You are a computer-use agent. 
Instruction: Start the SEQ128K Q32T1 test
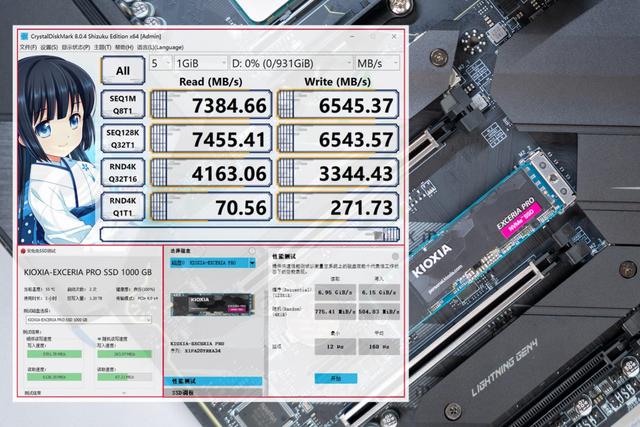123,139
